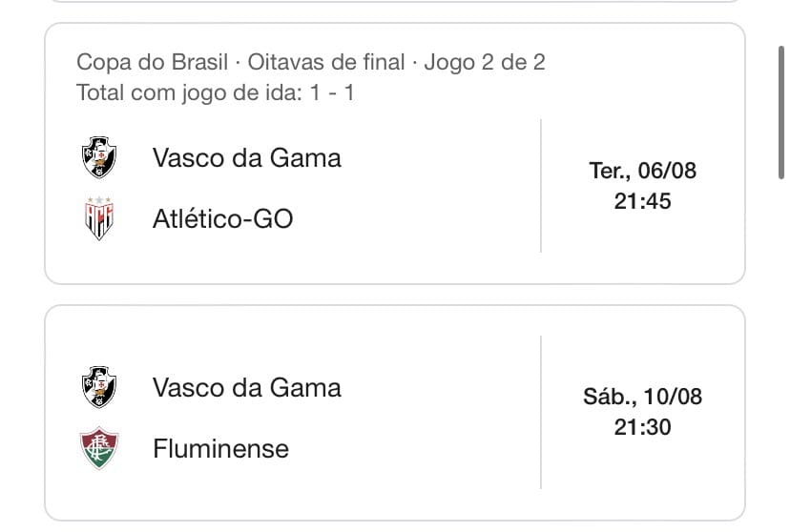Click the Jogo 2 de 2 text
The height and width of the screenshot is (532, 790).
coord(485,63)
